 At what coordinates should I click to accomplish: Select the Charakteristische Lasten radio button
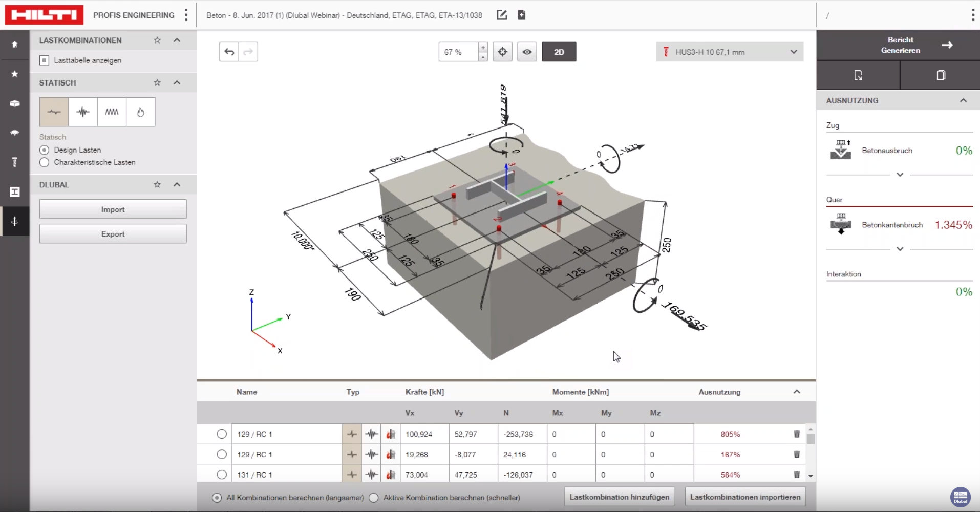click(x=45, y=162)
